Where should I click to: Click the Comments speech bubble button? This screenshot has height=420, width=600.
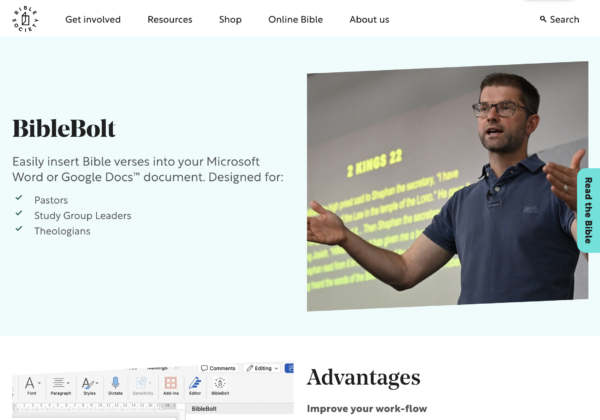click(218, 368)
